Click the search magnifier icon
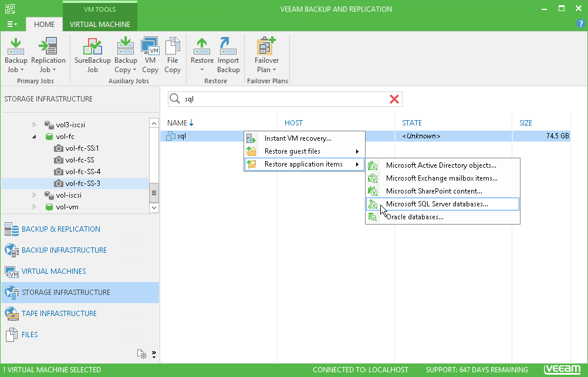Viewport: 588px width, 377px height. pos(175,99)
